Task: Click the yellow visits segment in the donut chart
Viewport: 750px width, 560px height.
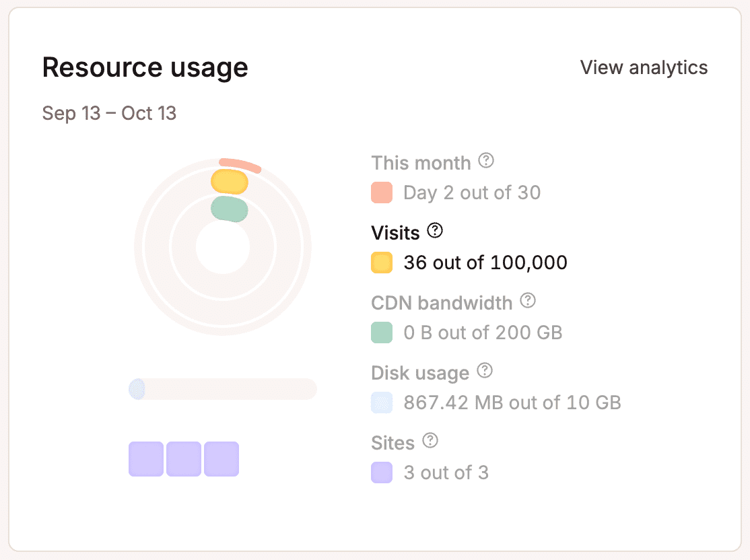Action: click(230, 182)
